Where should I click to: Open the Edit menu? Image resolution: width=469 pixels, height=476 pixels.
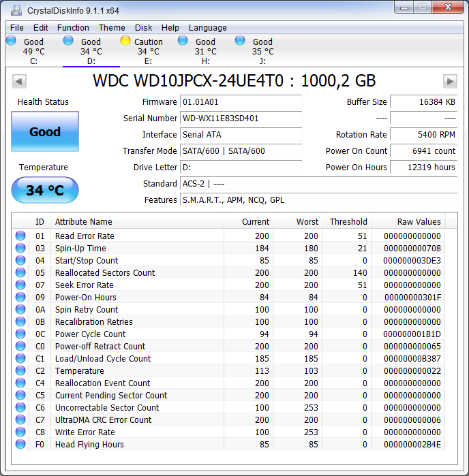pos(40,28)
